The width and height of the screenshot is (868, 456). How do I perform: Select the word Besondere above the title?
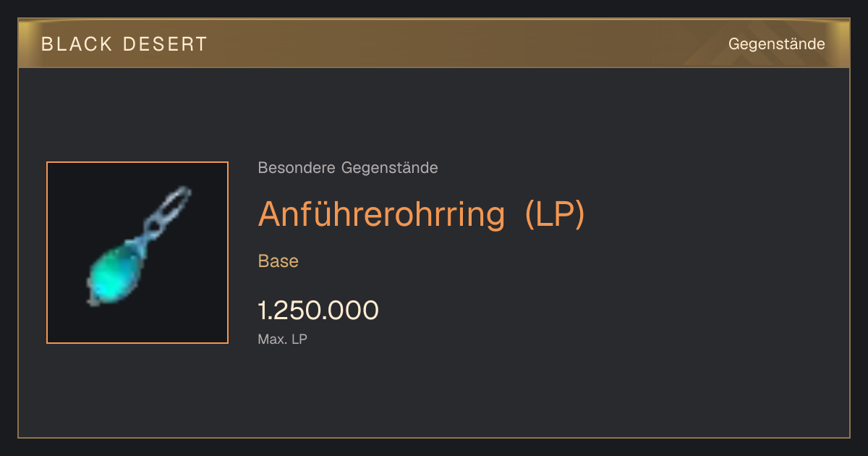(297, 168)
